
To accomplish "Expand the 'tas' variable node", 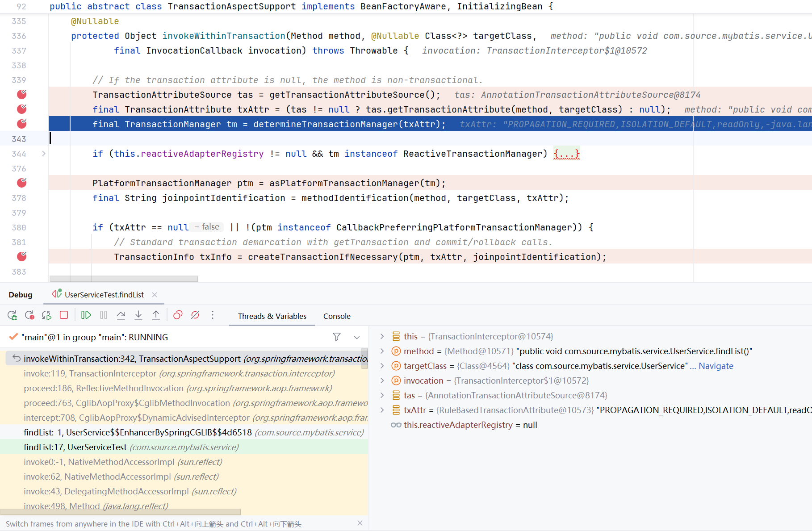I will tap(382, 395).
